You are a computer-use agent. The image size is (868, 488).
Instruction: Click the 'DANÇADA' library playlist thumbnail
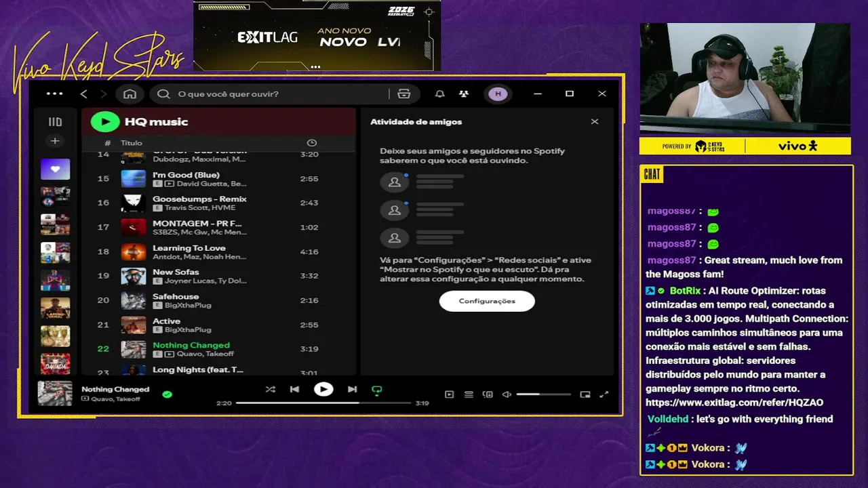pos(55,364)
